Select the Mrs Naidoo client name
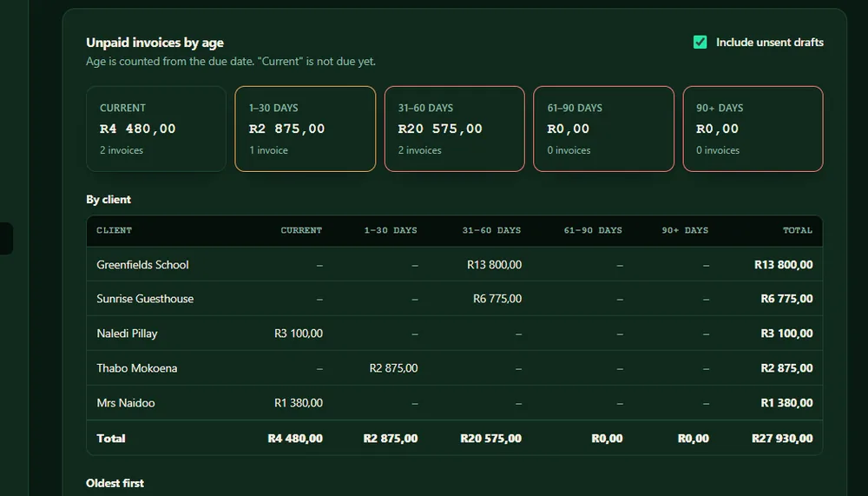The width and height of the screenshot is (868, 496). (x=126, y=403)
